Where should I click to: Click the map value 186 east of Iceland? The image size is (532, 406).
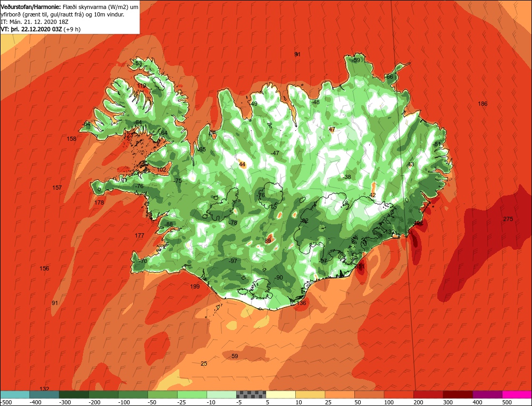tap(483, 104)
